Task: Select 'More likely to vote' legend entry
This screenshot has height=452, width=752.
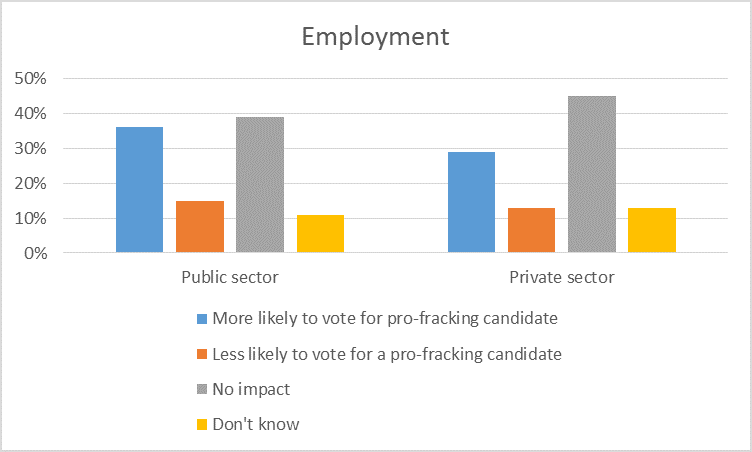Action: pyautogui.click(x=385, y=318)
